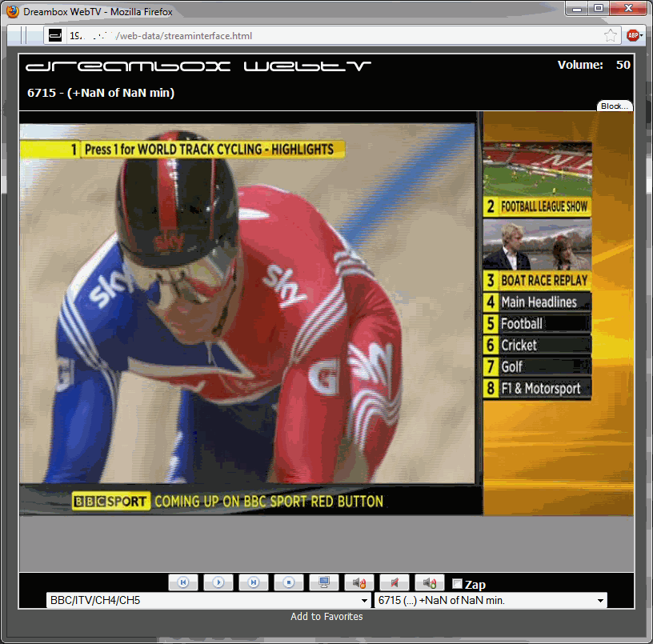Click the next channel skip-forward button
The image size is (653, 644).
pos(254,582)
